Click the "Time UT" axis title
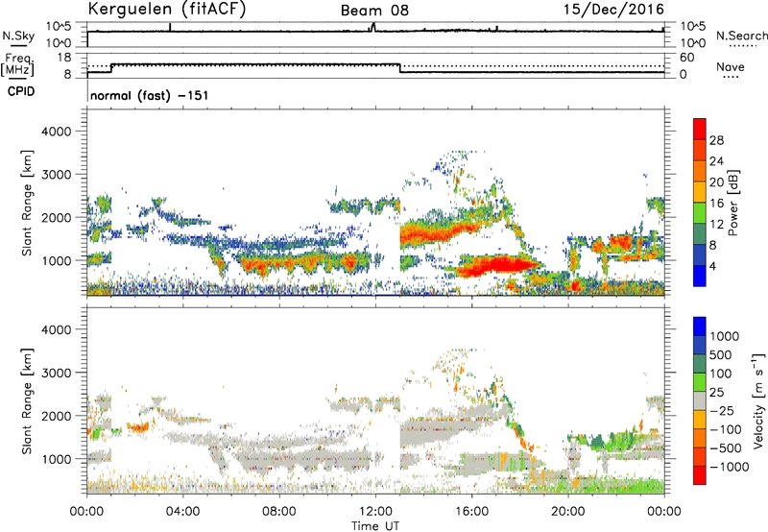The image size is (768, 532). coord(375,526)
